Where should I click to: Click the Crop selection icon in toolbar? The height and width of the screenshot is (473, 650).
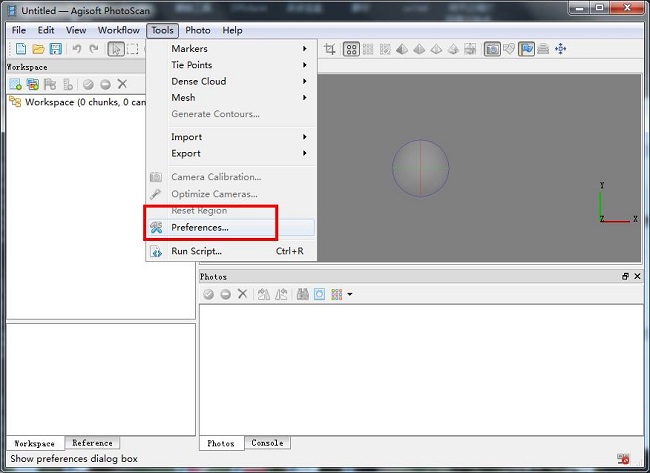(330, 49)
